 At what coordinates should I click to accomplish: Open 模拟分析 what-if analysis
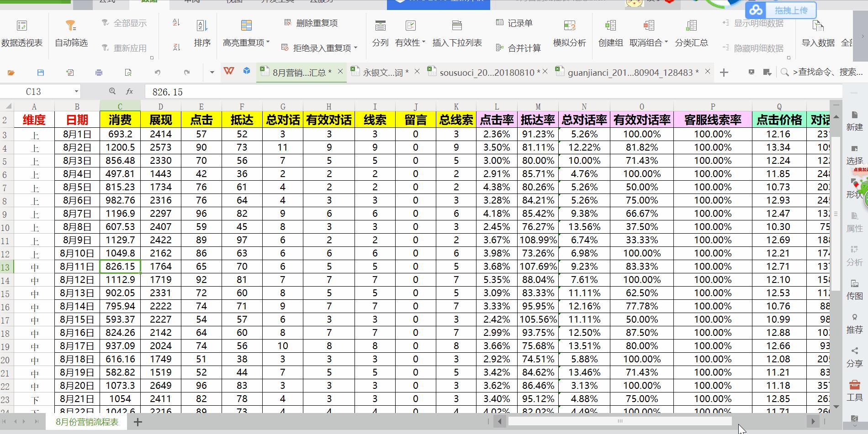tap(570, 32)
